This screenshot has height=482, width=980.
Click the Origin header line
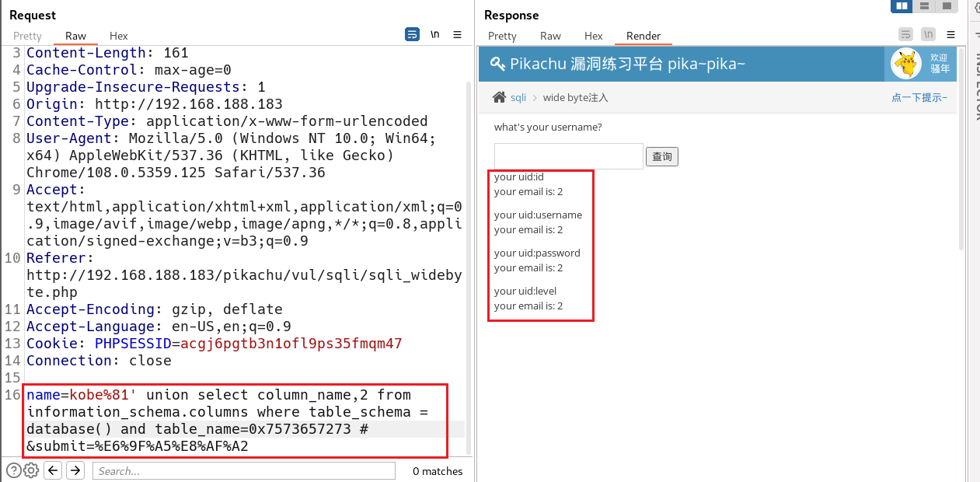pos(155,104)
